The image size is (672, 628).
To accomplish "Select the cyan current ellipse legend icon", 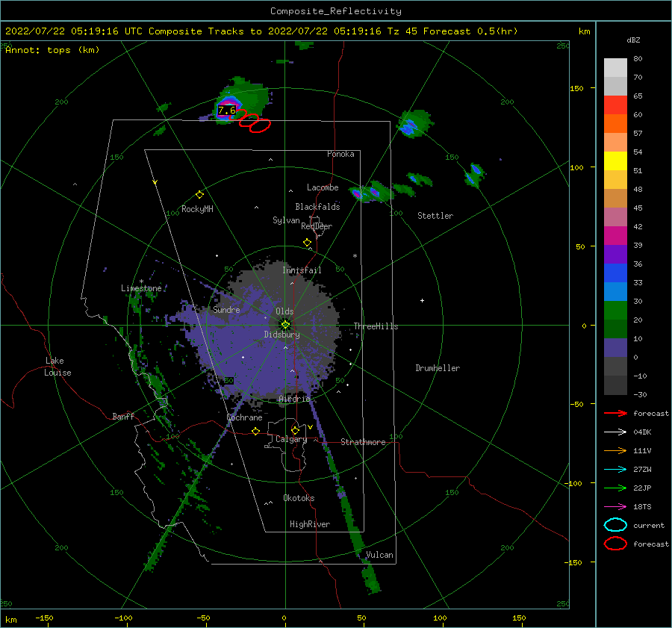I will (615, 525).
